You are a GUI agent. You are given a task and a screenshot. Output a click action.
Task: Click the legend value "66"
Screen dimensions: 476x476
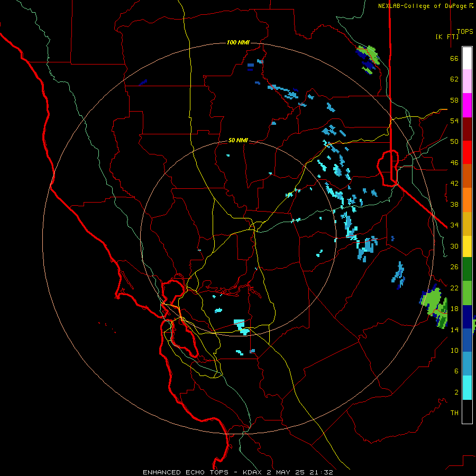[454, 59]
